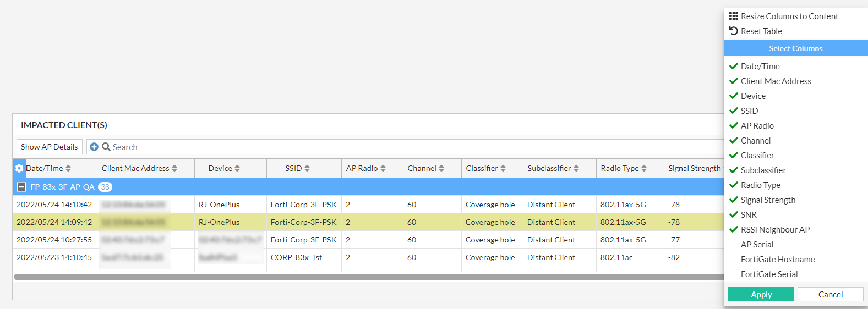Image resolution: width=868 pixels, height=309 pixels.
Task: Click the plus icon in search bar
Action: pyautogui.click(x=94, y=147)
